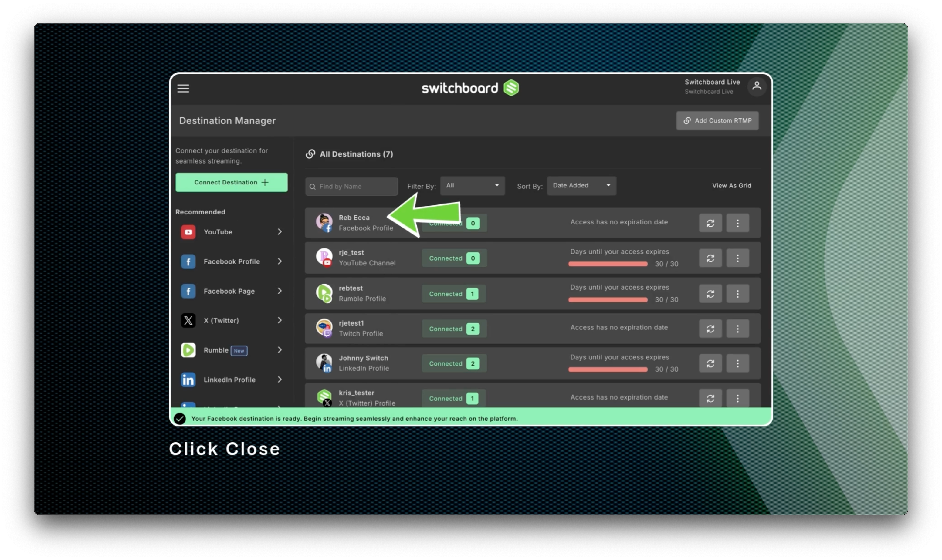942x560 pixels.
Task: Open more options for rjetest1
Action: tap(737, 329)
